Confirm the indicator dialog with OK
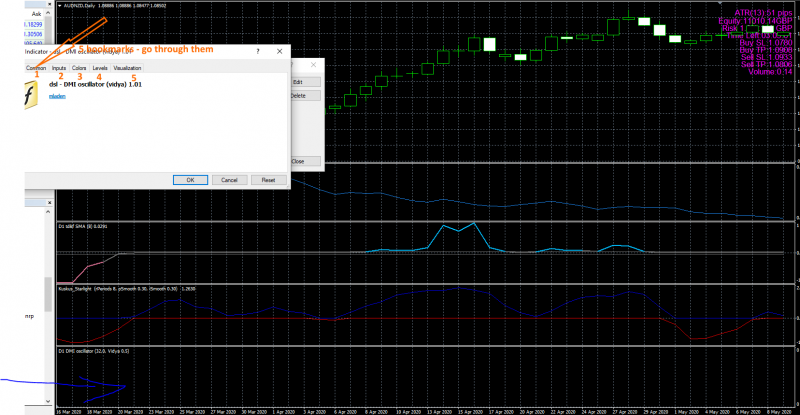Viewport: 800px width, 415px height. 190,180
